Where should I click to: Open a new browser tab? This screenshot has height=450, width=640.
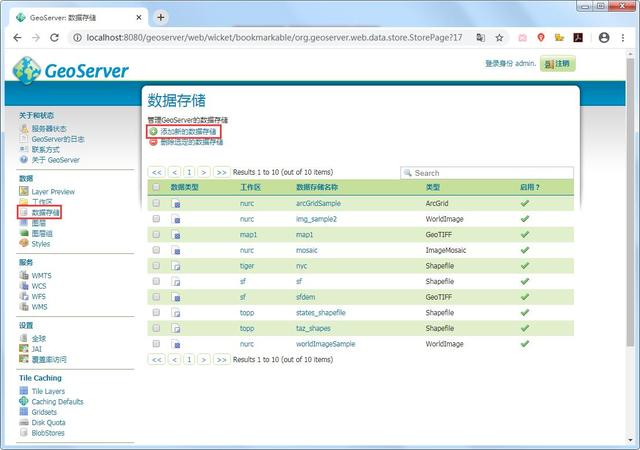click(161, 17)
